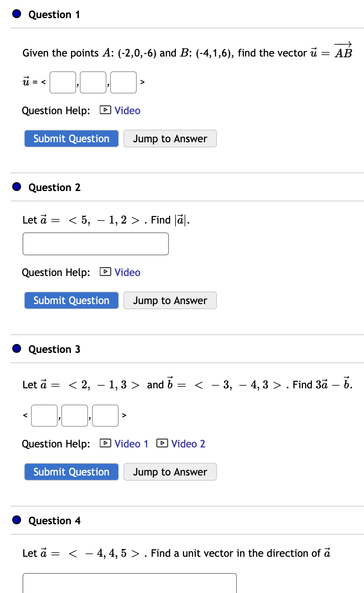Screen dimensions: 364x593
Task: Click the blue dot beside Question 4
Action: (17, 520)
